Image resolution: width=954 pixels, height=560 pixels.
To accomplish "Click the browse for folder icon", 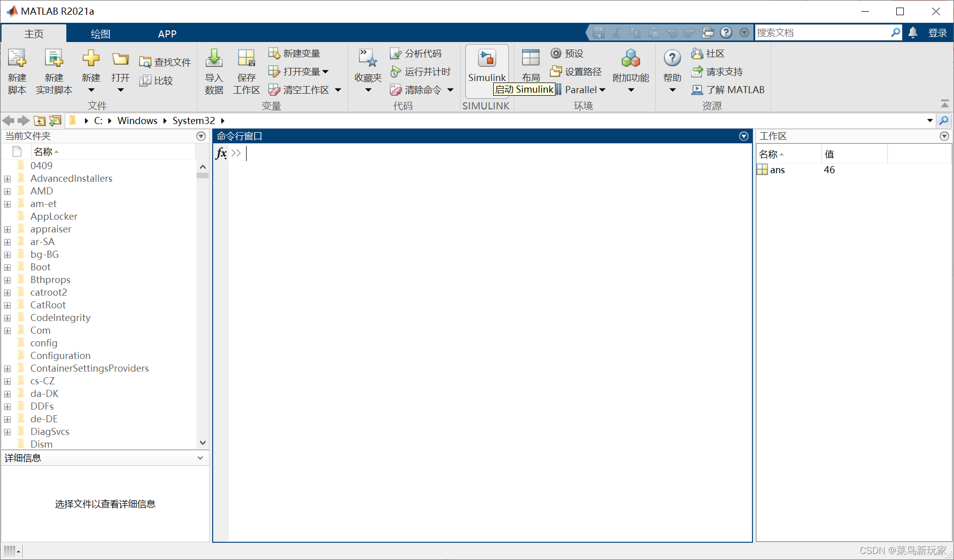I will [55, 121].
